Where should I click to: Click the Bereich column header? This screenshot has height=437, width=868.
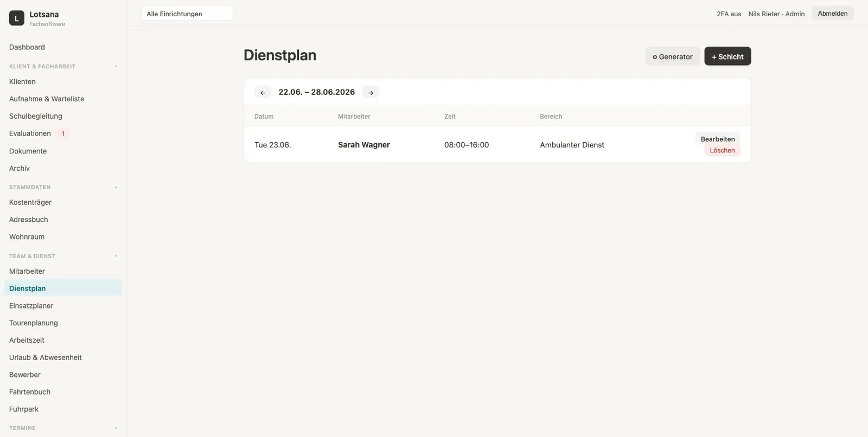pos(551,117)
